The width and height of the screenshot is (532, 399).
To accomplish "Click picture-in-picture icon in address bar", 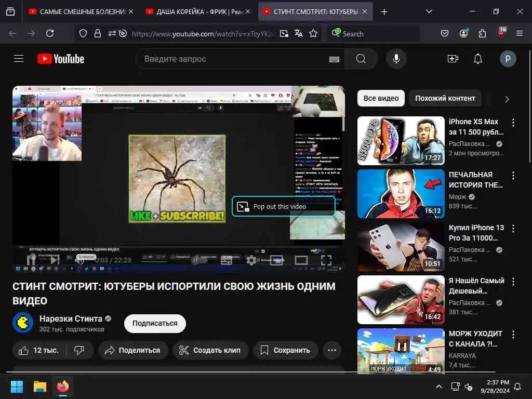I will pyautogui.click(x=284, y=33).
